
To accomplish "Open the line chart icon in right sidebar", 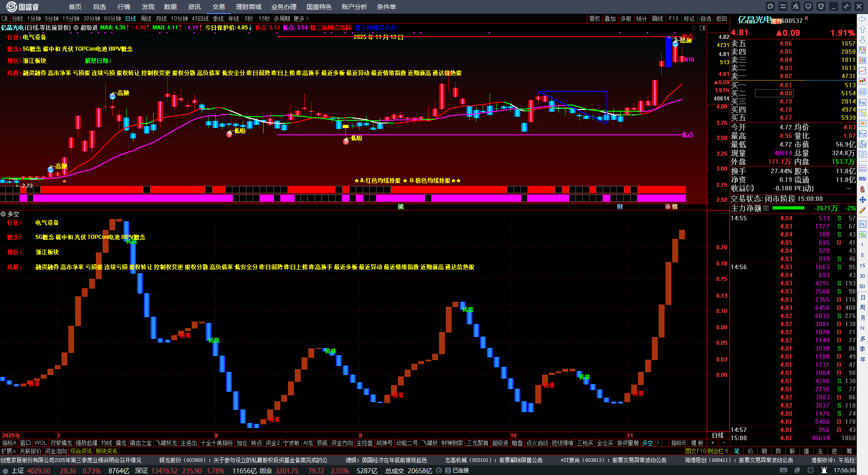I will click(863, 71).
